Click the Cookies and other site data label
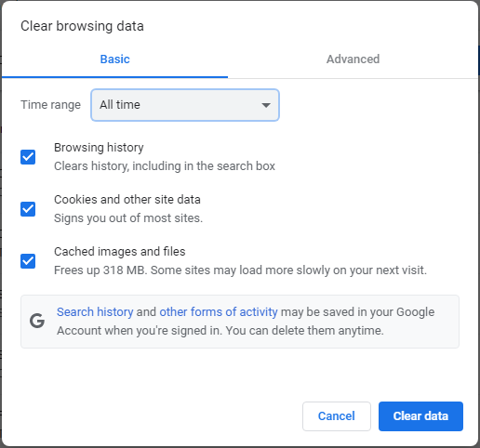Screen dimensions: 480x448 (x=127, y=200)
